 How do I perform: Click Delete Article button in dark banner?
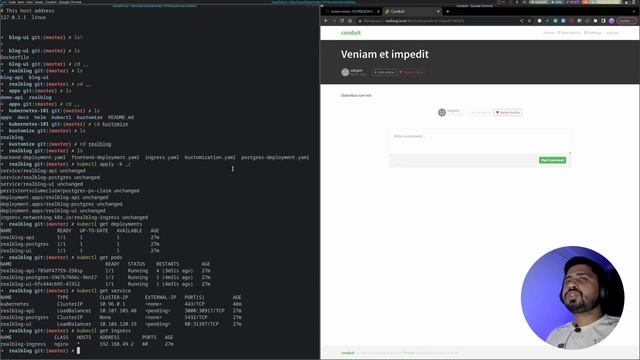(411, 72)
